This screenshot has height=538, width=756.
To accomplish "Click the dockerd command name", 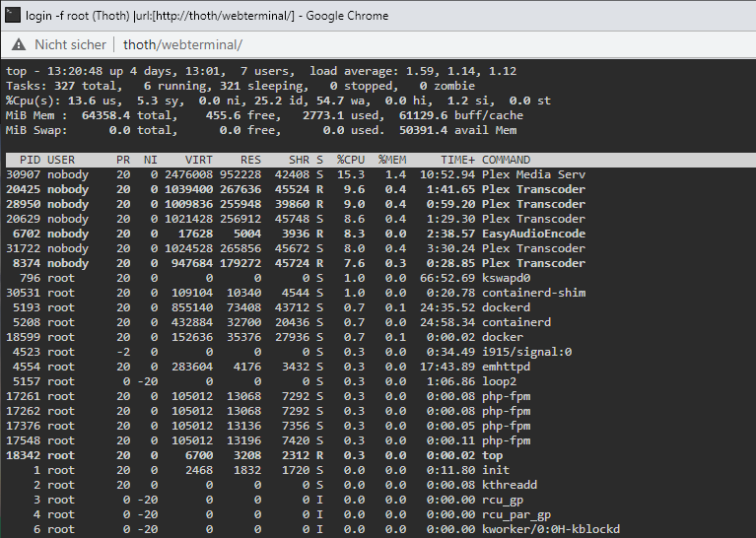I will tap(507, 307).
